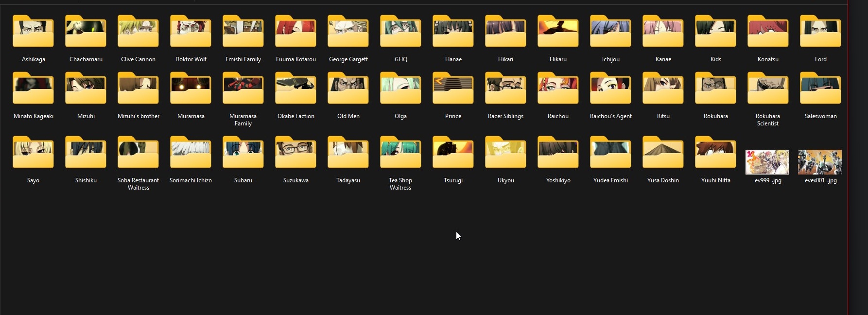
Task: Click the Soba Restaurant Waitress folder
Action: [x=138, y=152]
